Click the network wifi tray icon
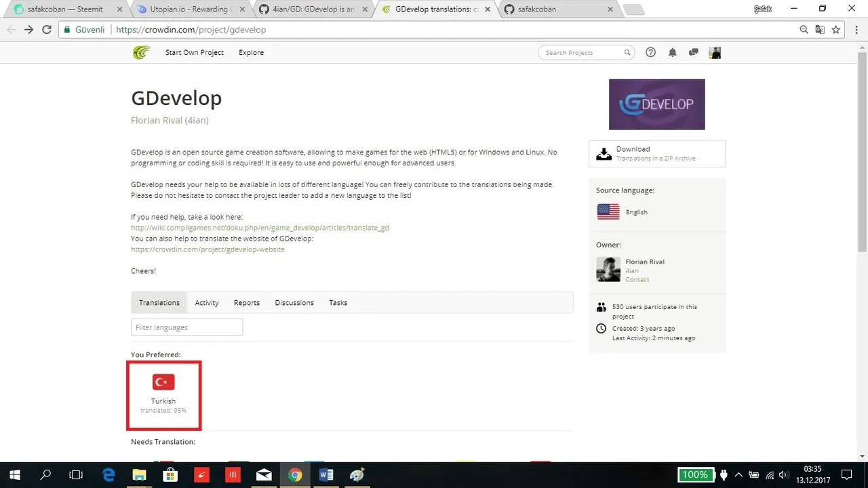The height and width of the screenshot is (488, 868). pyautogui.click(x=769, y=474)
